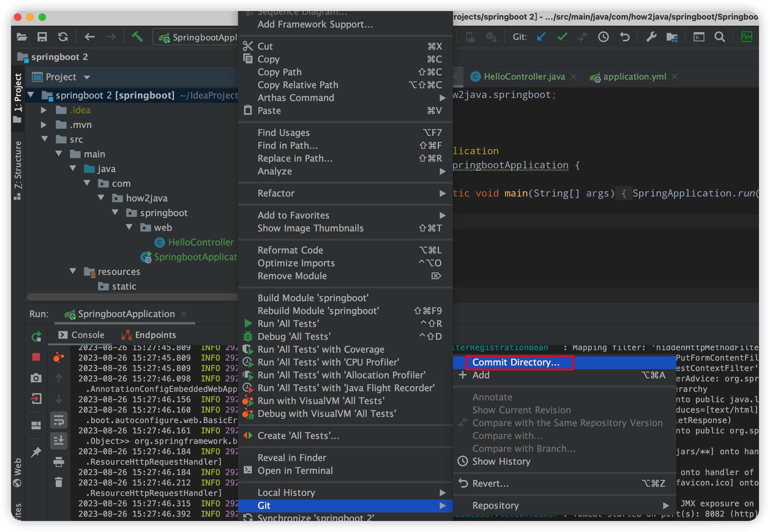Clear console output with trash icon
Viewport: 770px width, 532px height.
click(59, 482)
